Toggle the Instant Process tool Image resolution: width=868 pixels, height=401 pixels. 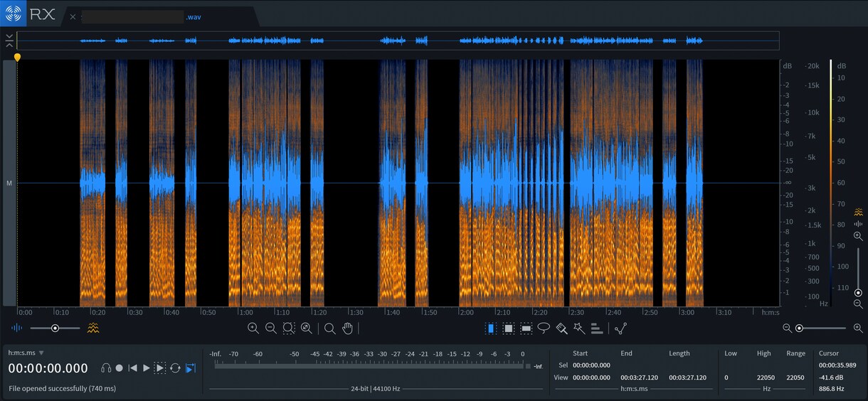point(620,328)
